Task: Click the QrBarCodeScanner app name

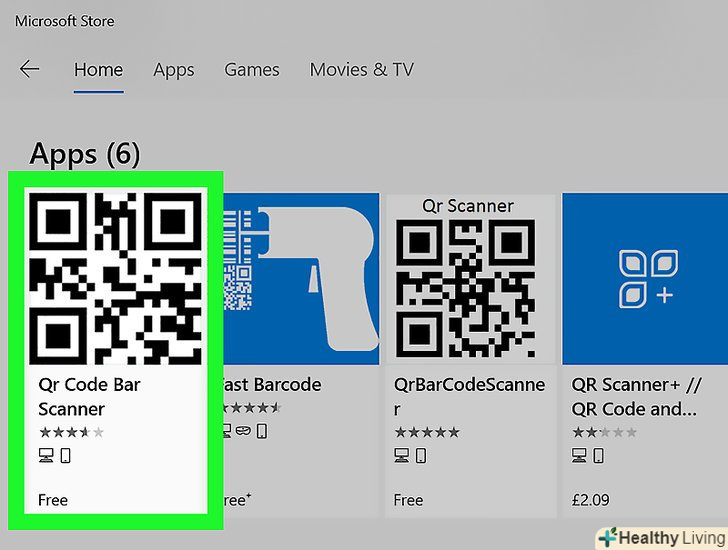Action: 469,397
